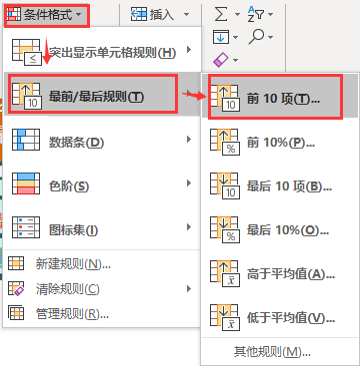Viewport: 360px width, 366px height.
Task: Click the 插入 cells icon button
Action: click(139, 15)
